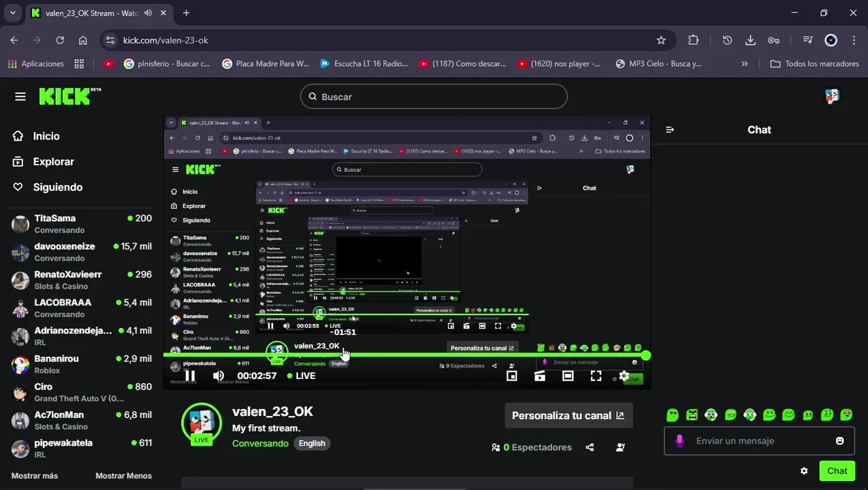Reload the page

pyautogui.click(x=60, y=40)
